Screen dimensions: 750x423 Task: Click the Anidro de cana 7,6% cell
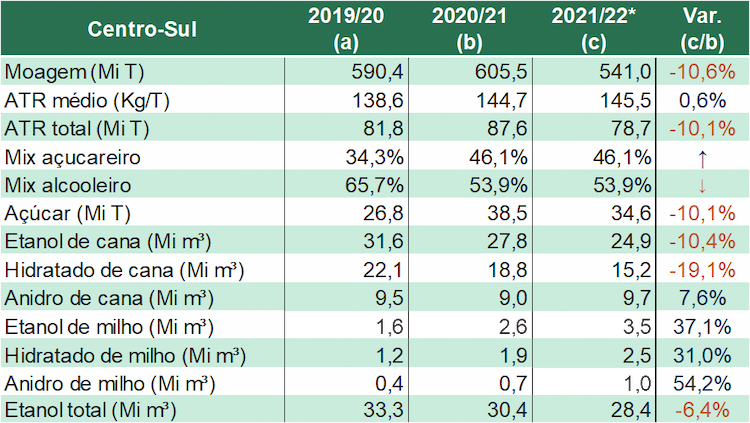[702, 298]
